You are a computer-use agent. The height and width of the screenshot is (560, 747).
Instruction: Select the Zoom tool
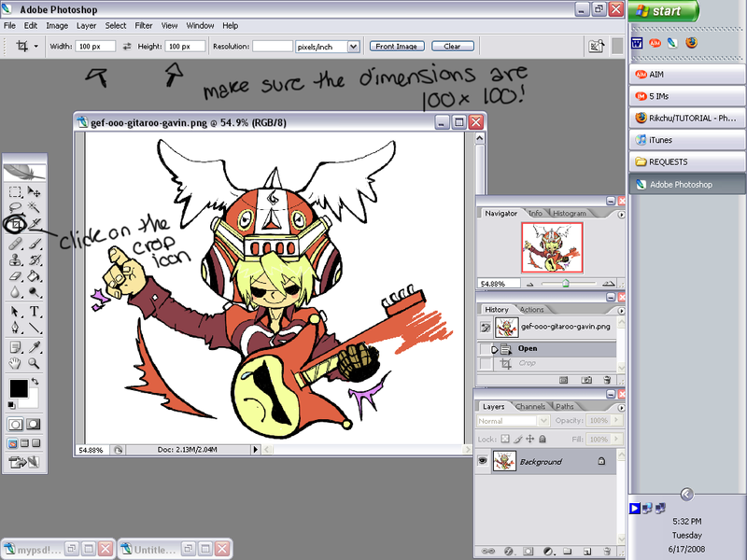(34, 363)
